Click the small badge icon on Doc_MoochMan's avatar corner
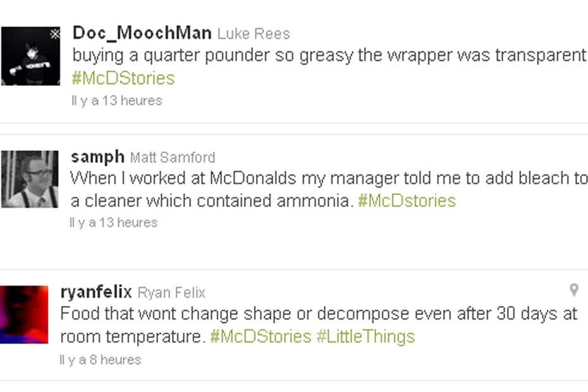The height and width of the screenshot is (392, 588). [x=56, y=34]
